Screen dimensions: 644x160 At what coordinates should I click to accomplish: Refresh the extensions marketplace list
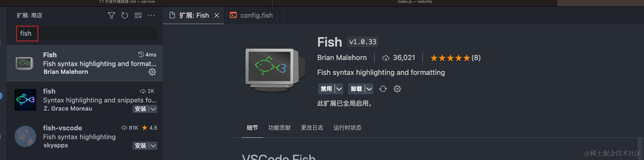[125, 16]
